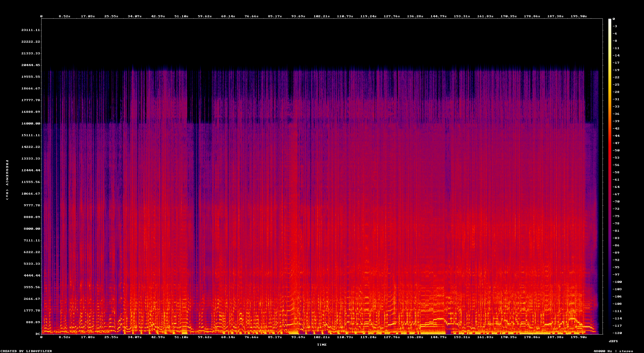Click the 8000.00 frequency axis label
Image resolution: width=644 pixels, height=353 pixels.
pos(32,229)
